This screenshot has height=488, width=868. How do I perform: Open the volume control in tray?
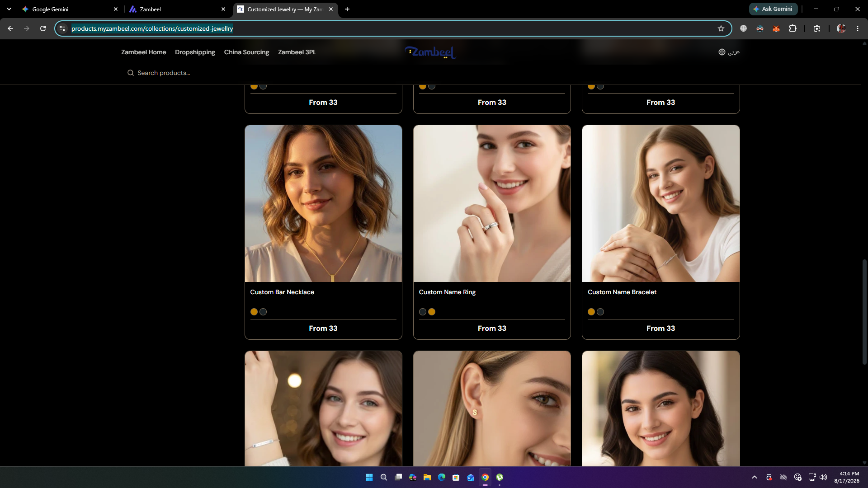tap(823, 477)
